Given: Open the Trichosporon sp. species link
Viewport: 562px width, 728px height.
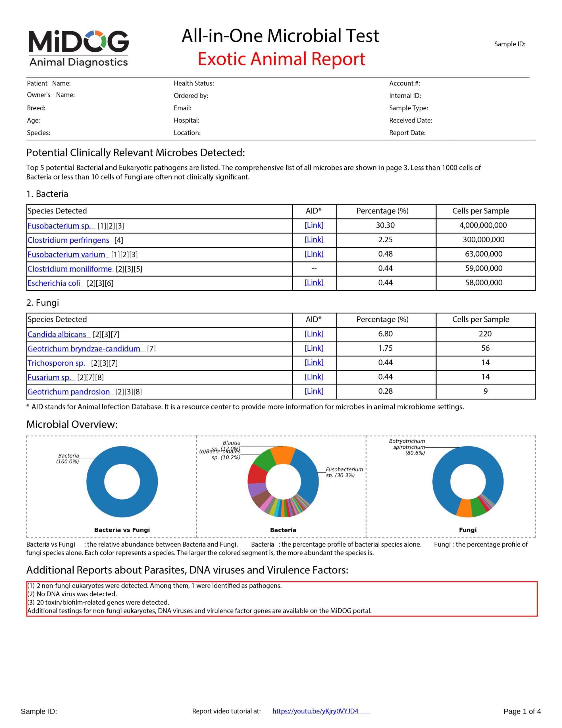Looking at the screenshot, I should (x=56, y=363).
